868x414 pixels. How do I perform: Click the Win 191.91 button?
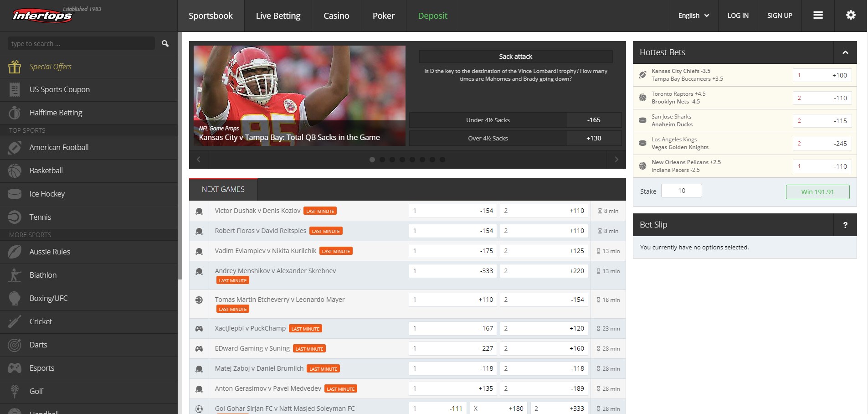point(817,192)
